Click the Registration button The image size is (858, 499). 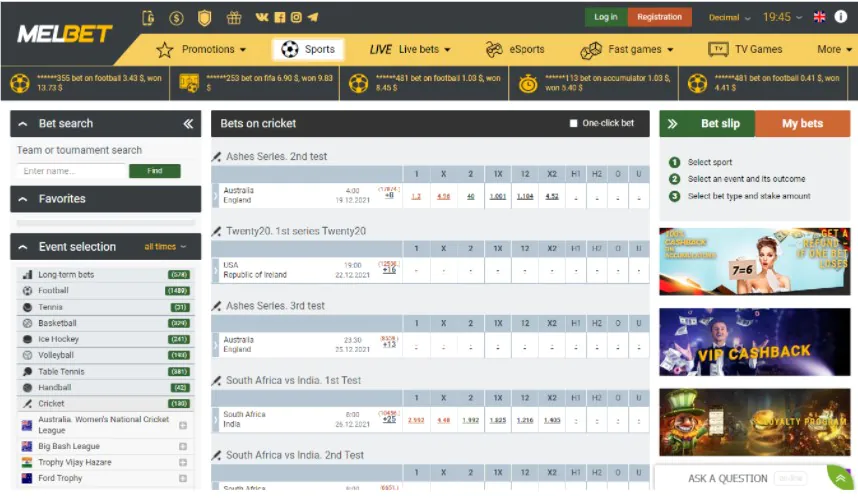click(659, 17)
